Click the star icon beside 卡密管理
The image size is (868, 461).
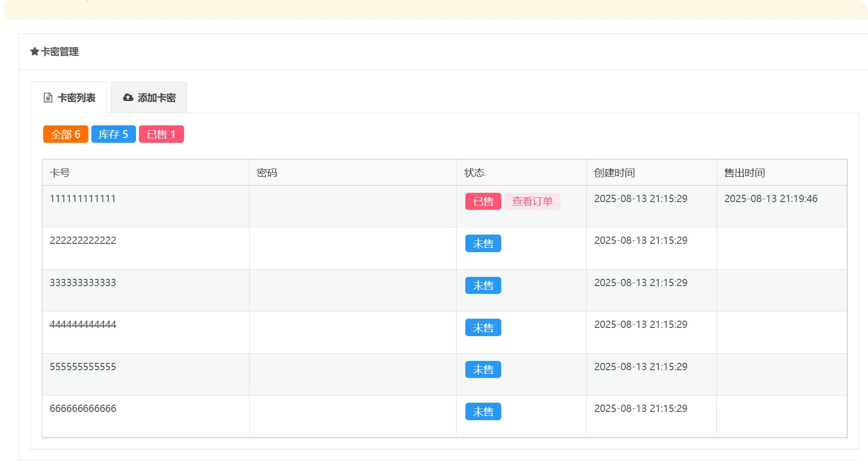pyautogui.click(x=34, y=51)
